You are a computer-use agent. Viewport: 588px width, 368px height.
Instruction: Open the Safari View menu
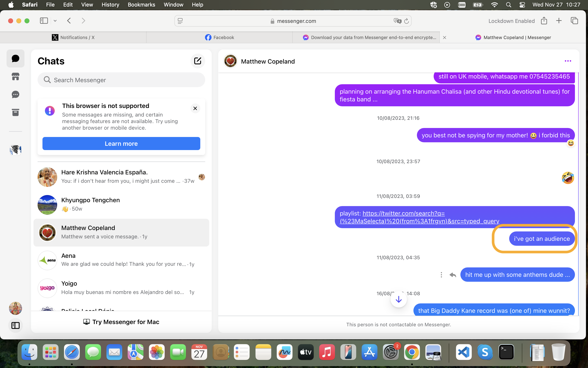pyautogui.click(x=87, y=5)
